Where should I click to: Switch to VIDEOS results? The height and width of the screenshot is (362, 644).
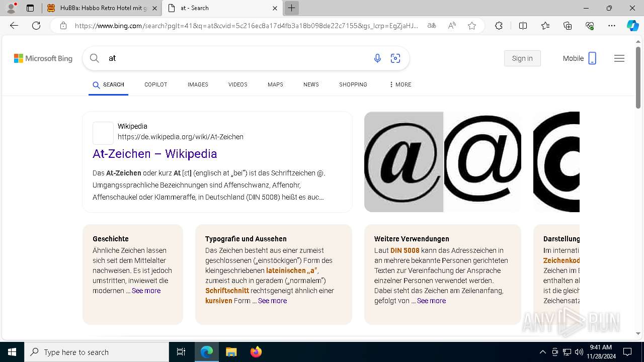click(238, 84)
